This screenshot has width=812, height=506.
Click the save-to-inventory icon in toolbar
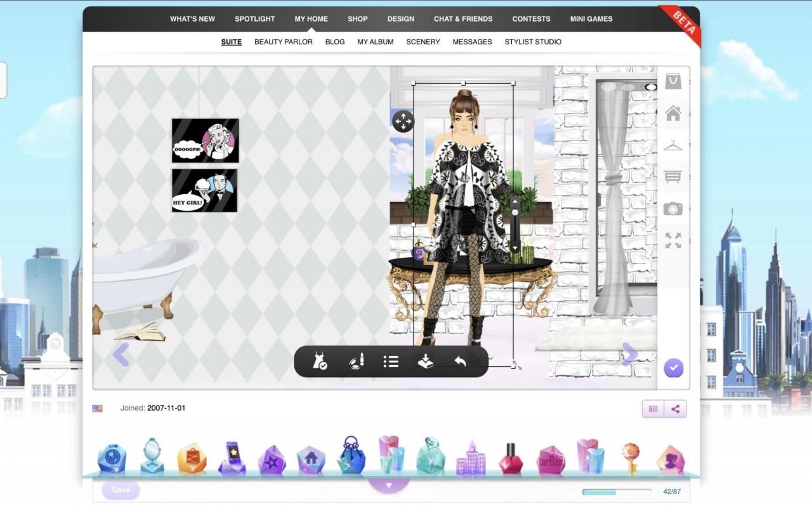pyautogui.click(x=426, y=361)
